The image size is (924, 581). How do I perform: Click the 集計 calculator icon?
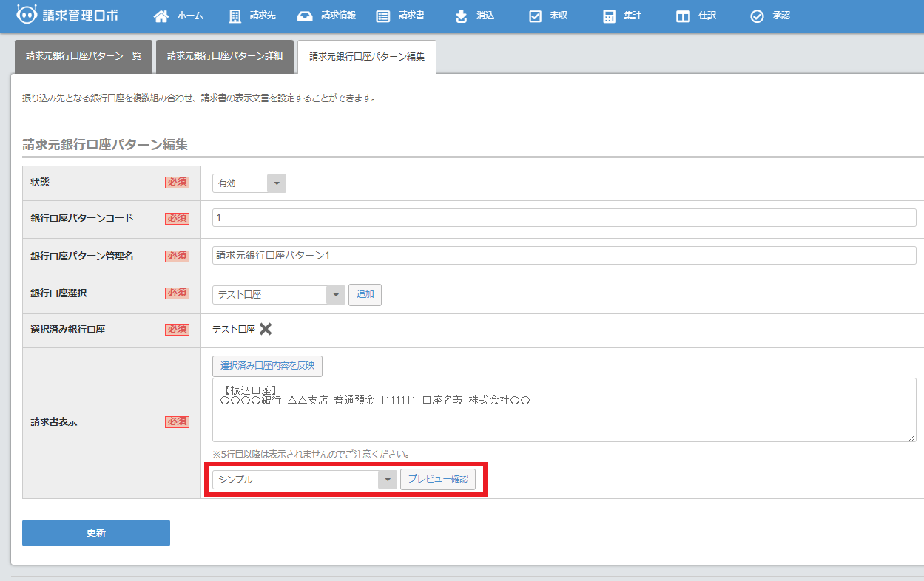coord(610,16)
